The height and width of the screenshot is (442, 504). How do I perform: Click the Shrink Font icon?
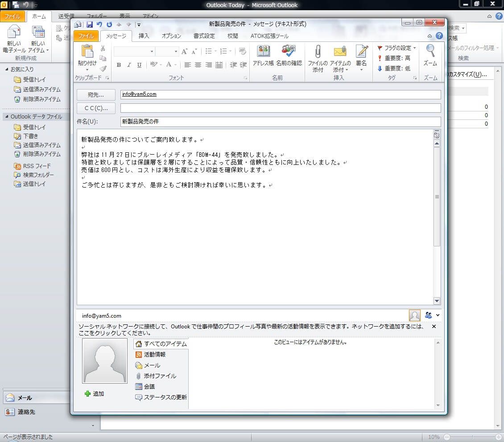(x=194, y=51)
